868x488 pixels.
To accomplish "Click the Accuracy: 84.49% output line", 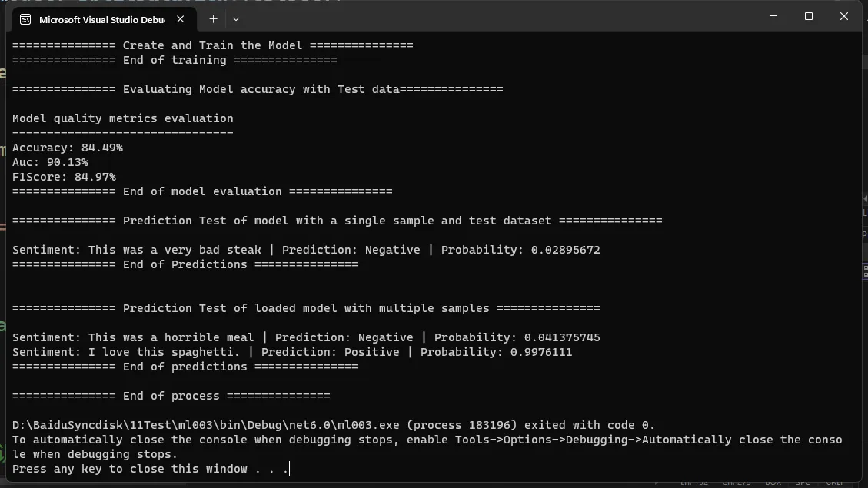I will 68,148.
